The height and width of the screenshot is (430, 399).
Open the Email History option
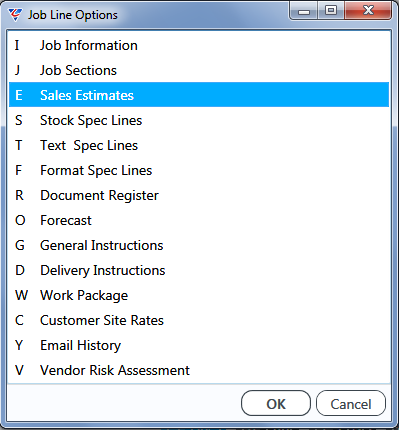point(199,345)
